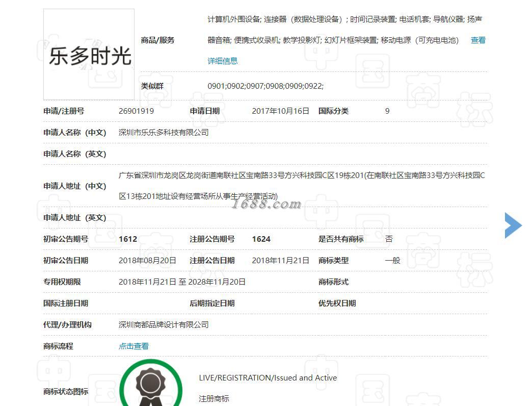This screenshot has width=532, height=406.
Task: Select application date 2017年10月16日
Action: [x=281, y=111]
